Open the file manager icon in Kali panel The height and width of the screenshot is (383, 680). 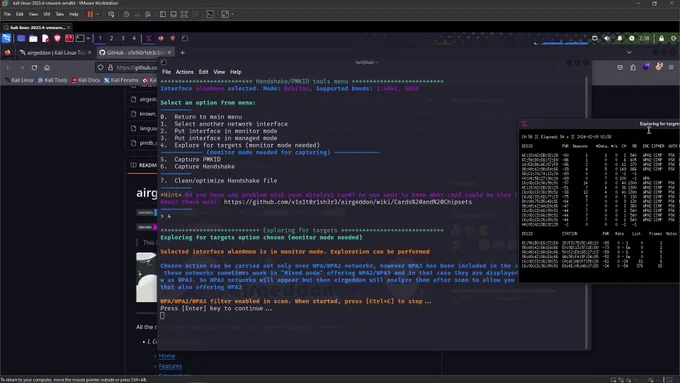pos(33,38)
